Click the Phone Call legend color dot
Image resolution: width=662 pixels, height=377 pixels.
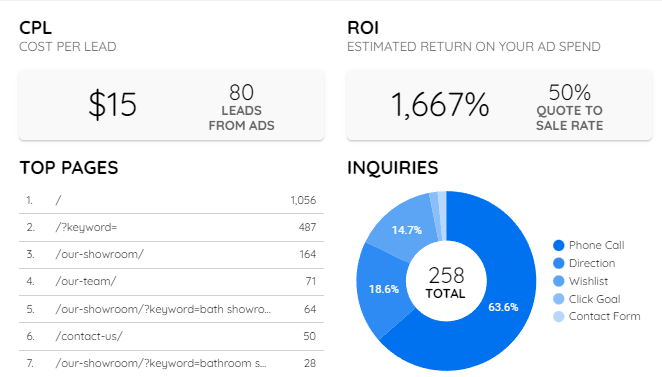tap(559, 245)
